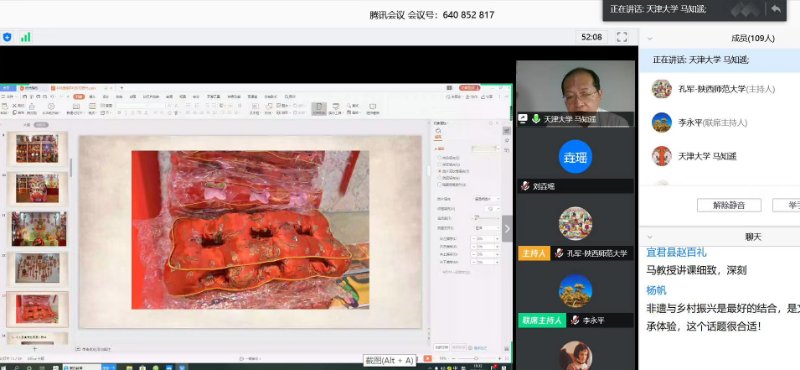
Task: Click the reply arrow in the speaking notification
Action: pyautogui.click(x=776, y=9)
